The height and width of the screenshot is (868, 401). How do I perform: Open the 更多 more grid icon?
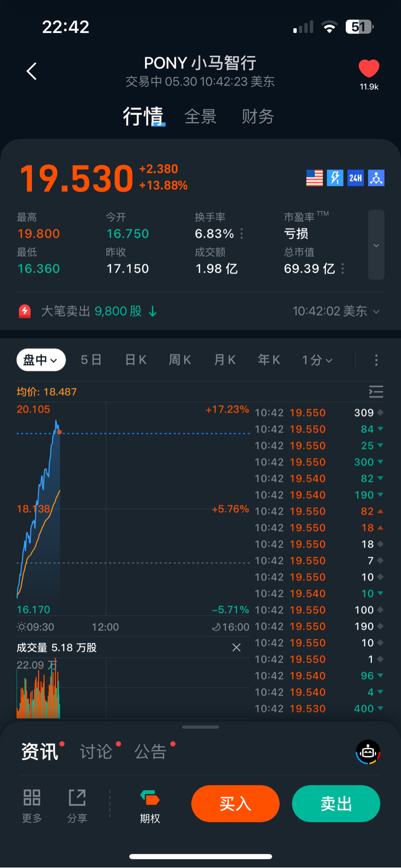coord(32,806)
